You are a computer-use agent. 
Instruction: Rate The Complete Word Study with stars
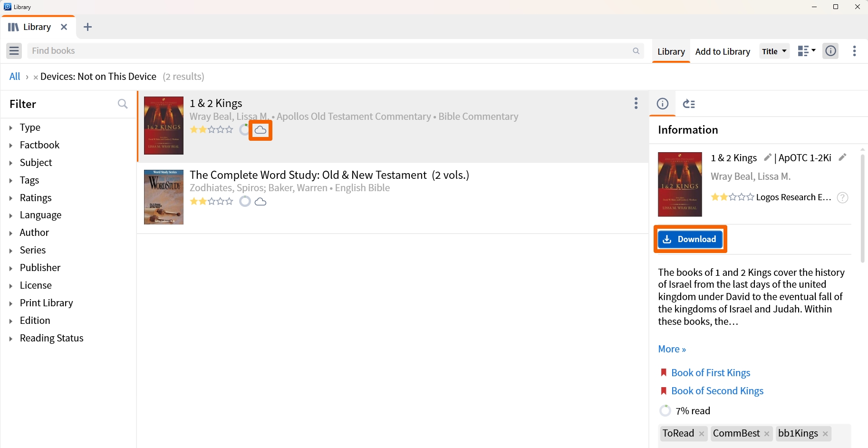212,202
